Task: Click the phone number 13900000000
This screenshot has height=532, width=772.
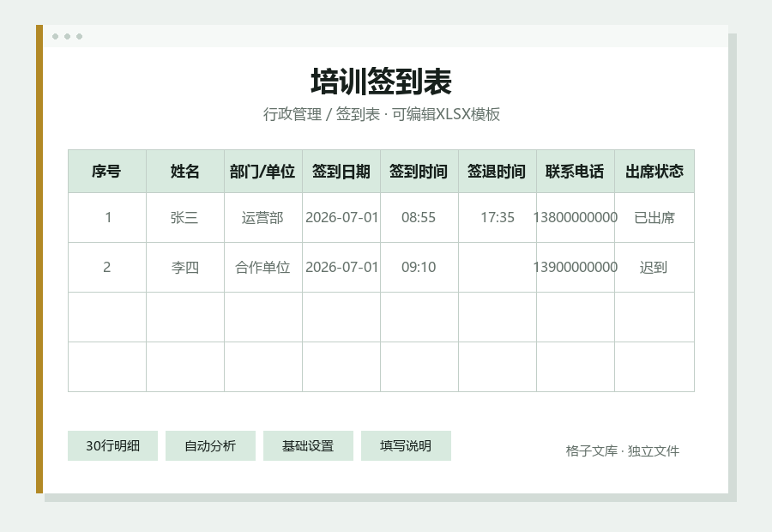Action: pos(575,268)
